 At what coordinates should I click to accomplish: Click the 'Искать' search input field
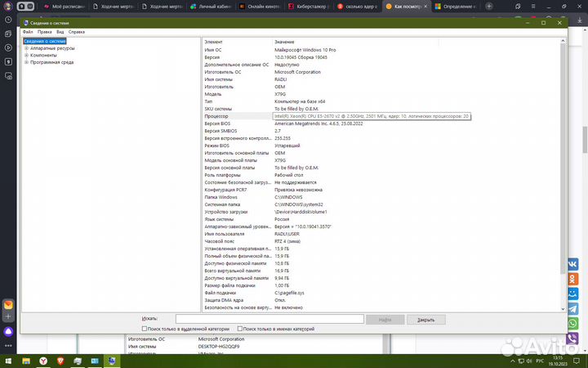pos(269,319)
